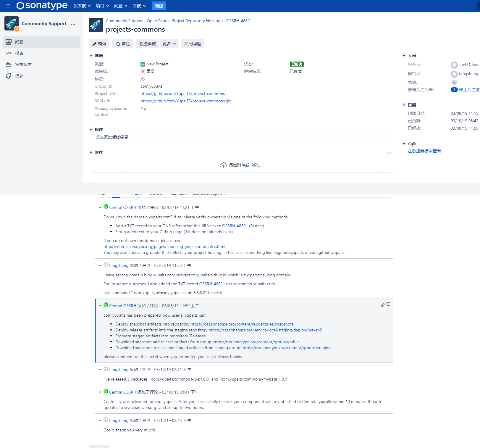
Task: Collapse the Details section
Action: pos(91,56)
